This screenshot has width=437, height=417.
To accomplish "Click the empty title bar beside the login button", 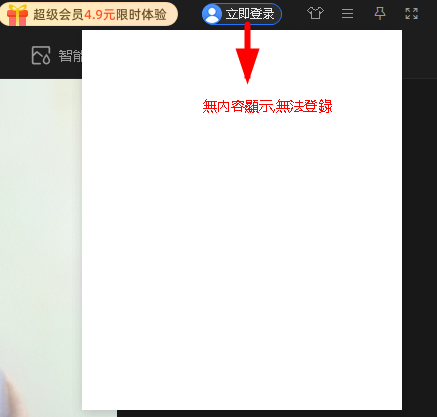I will 190,14.
